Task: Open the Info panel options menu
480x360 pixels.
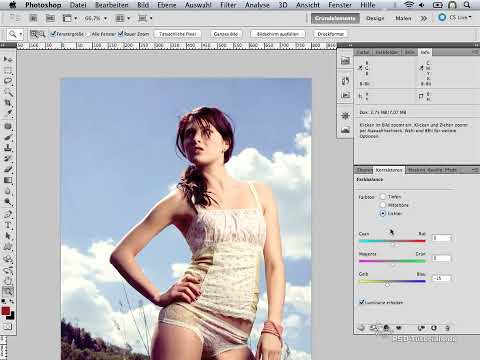Action: pos(475,52)
